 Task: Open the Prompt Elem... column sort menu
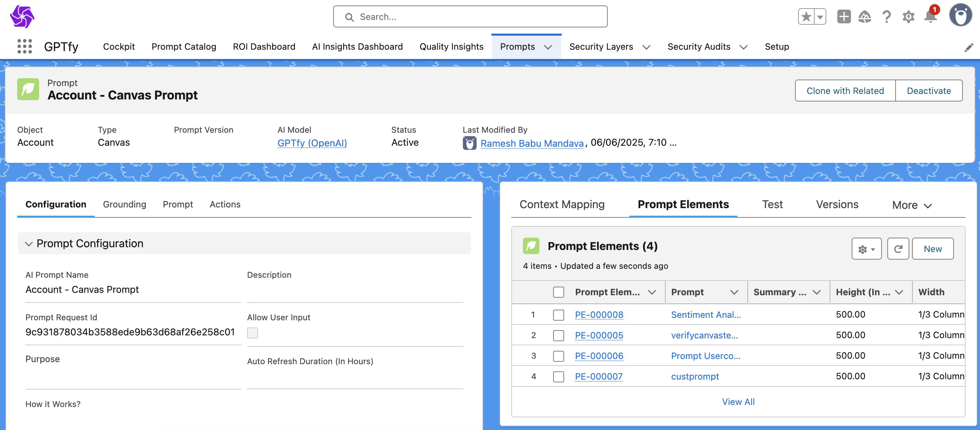[x=652, y=292]
